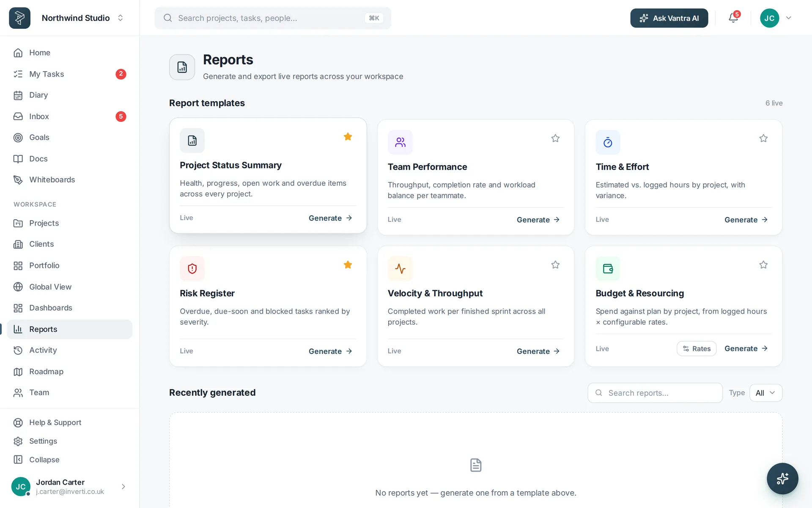
Task: Collapse the sidebar
Action: [70, 460]
